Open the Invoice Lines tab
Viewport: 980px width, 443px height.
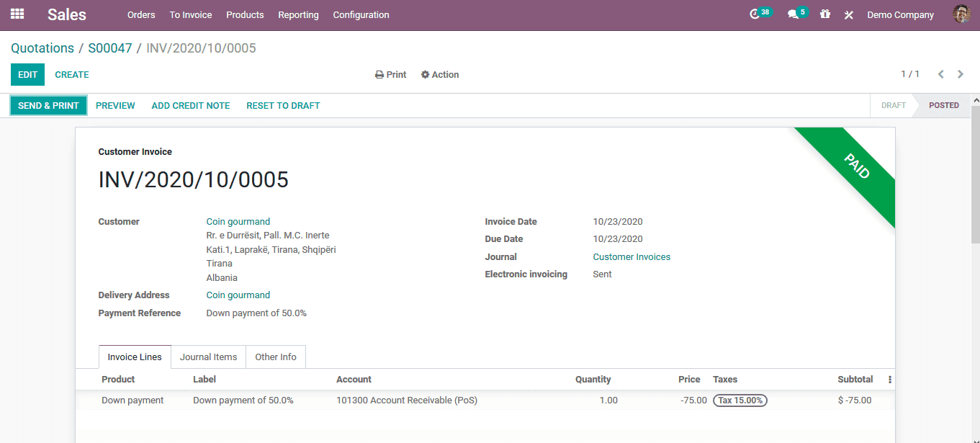coord(135,357)
